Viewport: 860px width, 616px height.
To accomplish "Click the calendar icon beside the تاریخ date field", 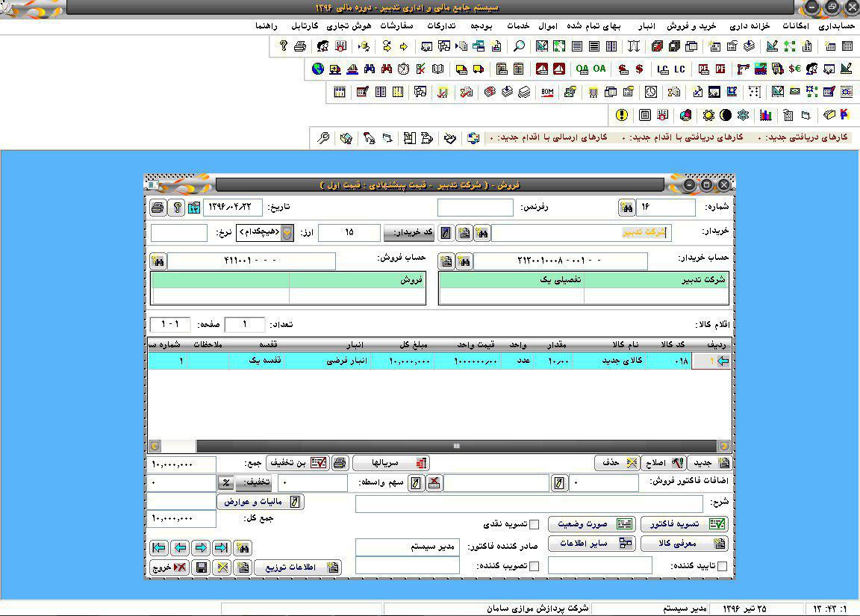I will (x=193, y=208).
